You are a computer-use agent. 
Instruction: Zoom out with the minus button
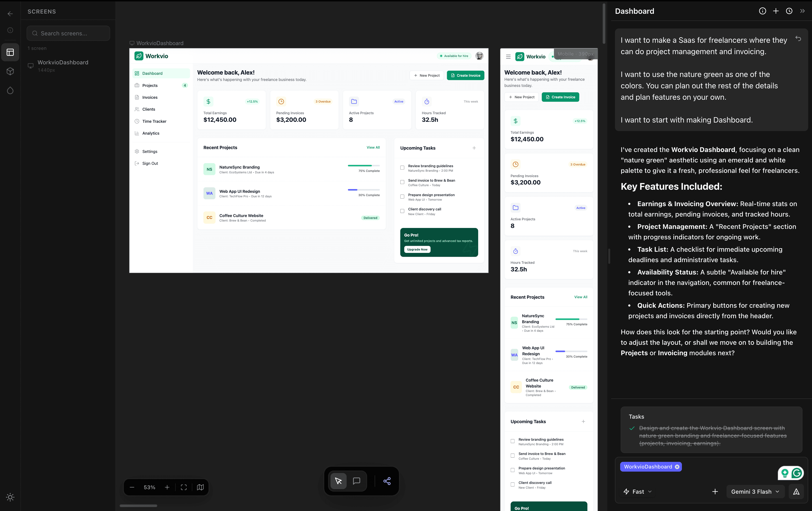tap(132, 487)
